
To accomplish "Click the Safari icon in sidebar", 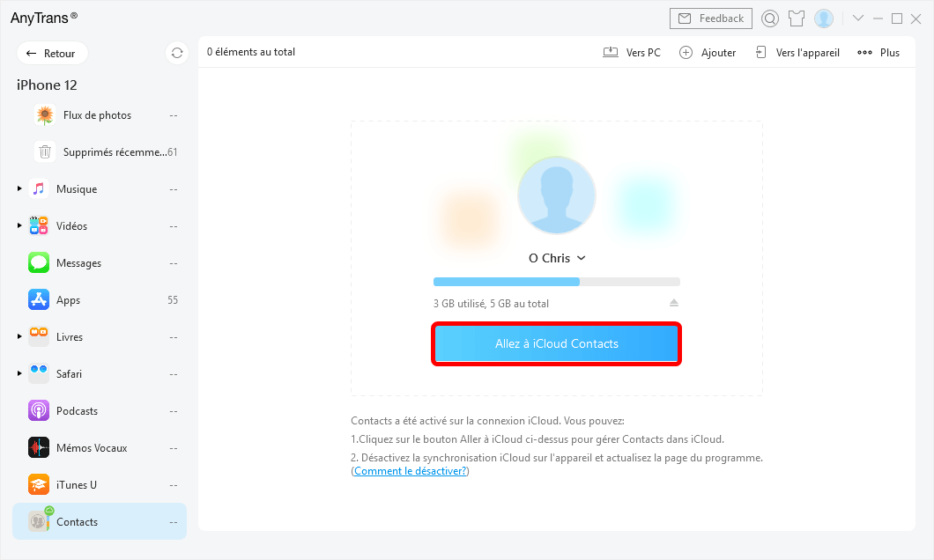I will pos(39,373).
